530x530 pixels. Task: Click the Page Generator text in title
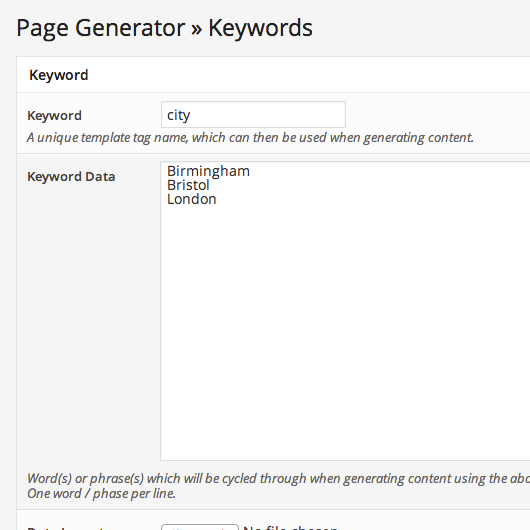tap(101, 28)
